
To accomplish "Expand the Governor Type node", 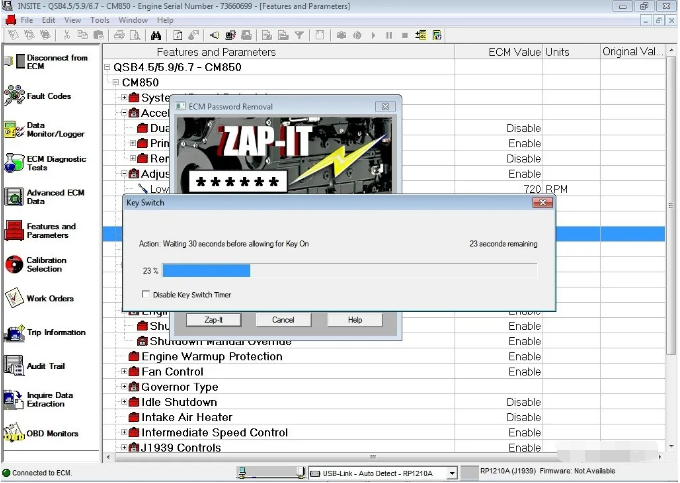I will [124, 386].
